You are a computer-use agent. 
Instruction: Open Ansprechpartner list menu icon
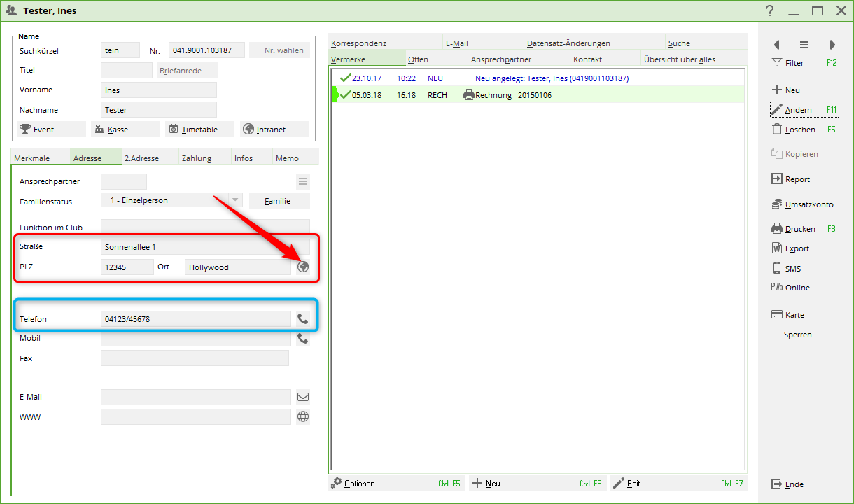tap(302, 182)
